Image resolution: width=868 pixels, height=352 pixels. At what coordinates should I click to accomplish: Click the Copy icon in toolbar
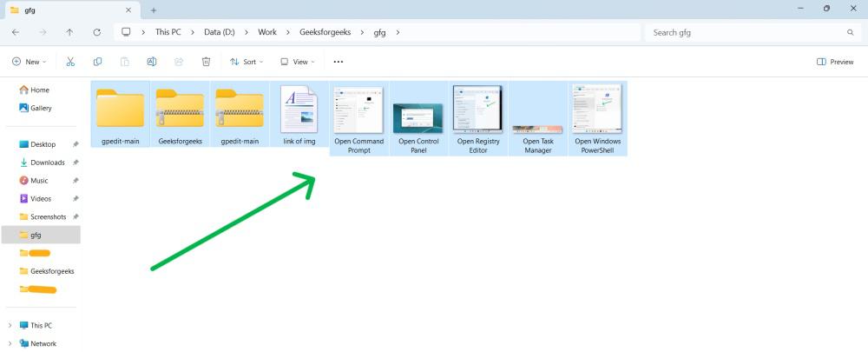point(97,62)
